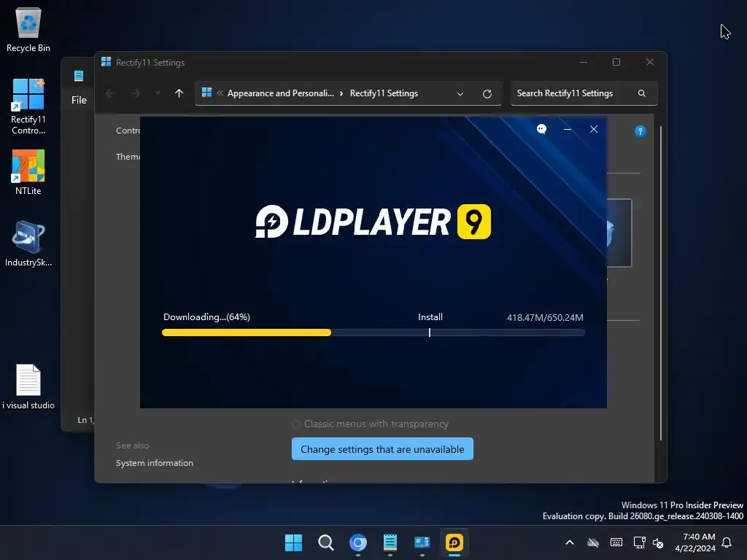The image size is (747, 560).
Task: Click the Control Panel icon in address bar
Action: (206, 93)
